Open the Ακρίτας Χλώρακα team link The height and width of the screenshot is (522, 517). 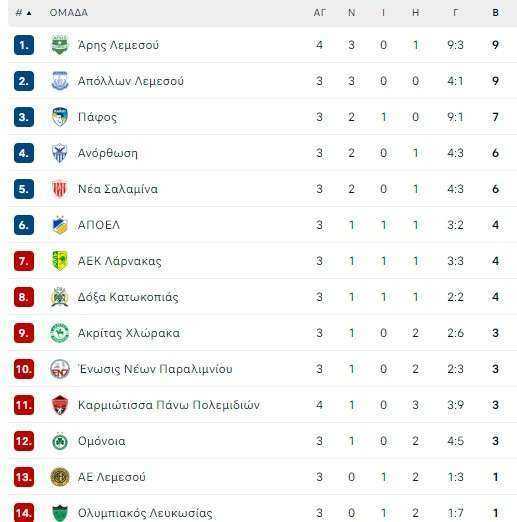[129, 333]
